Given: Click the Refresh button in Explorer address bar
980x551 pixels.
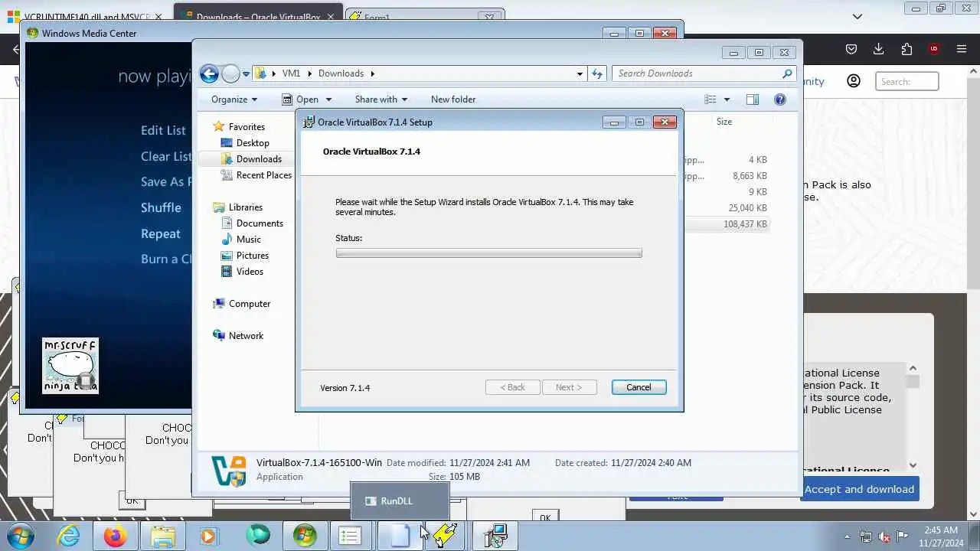Looking at the screenshot, I should pyautogui.click(x=597, y=73).
